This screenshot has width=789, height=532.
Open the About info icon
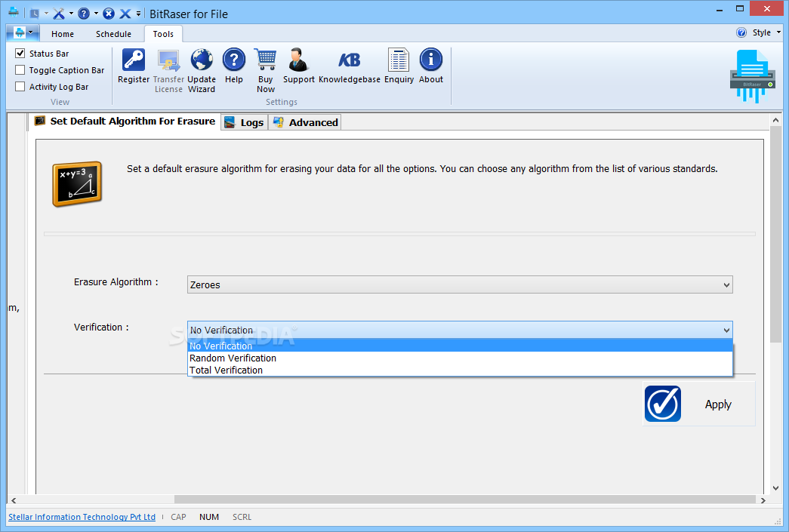tap(430, 60)
